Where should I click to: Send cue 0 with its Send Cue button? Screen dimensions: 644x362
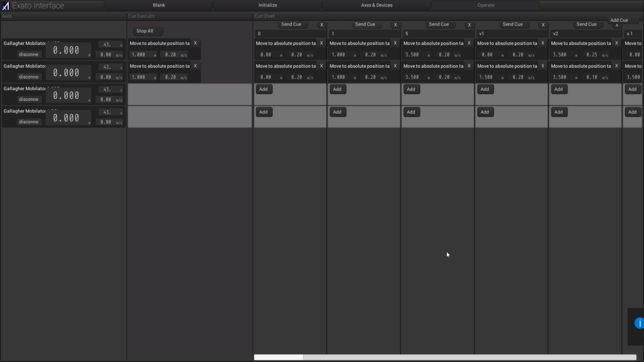click(x=292, y=24)
